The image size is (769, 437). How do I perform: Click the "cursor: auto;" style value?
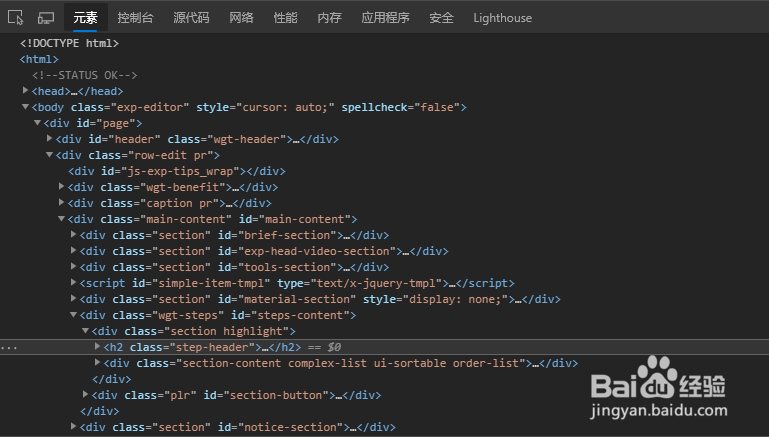pyautogui.click(x=285, y=107)
